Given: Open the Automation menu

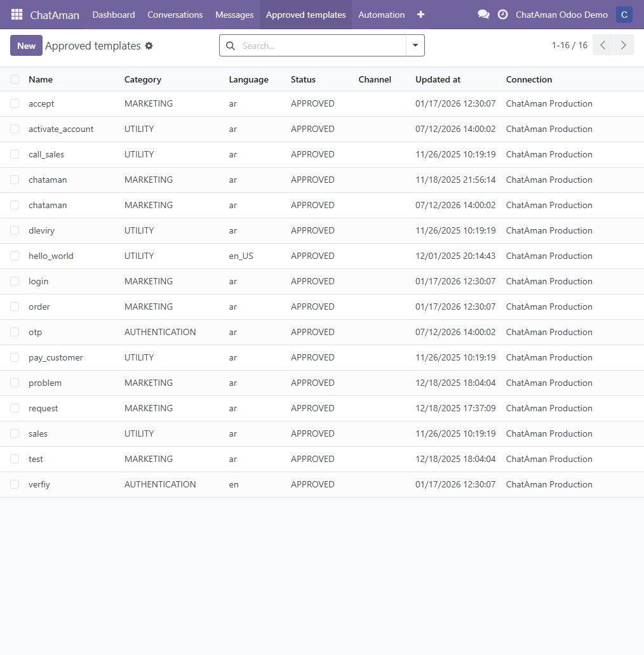Looking at the screenshot, I should [382, 15].
